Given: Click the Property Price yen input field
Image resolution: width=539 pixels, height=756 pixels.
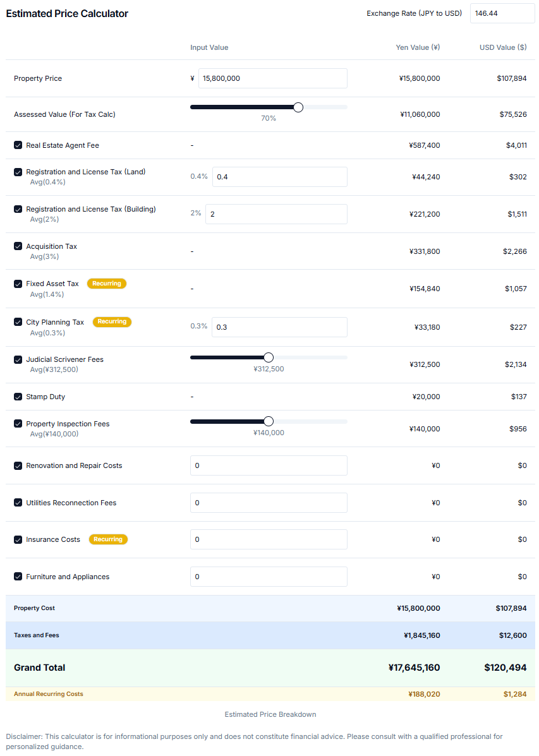Looking at the screenshot, I should click(x=272, y=78).
